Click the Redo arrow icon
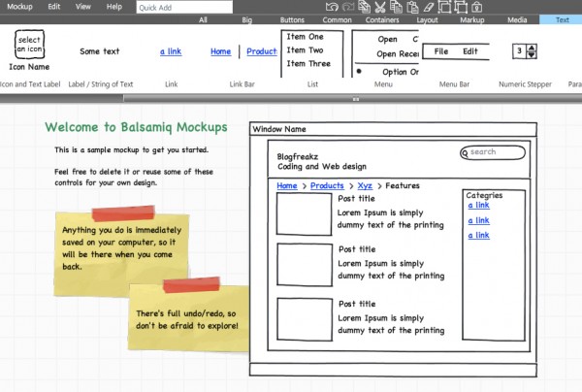This screenshot has width=582, height=392. coord(348,7)
